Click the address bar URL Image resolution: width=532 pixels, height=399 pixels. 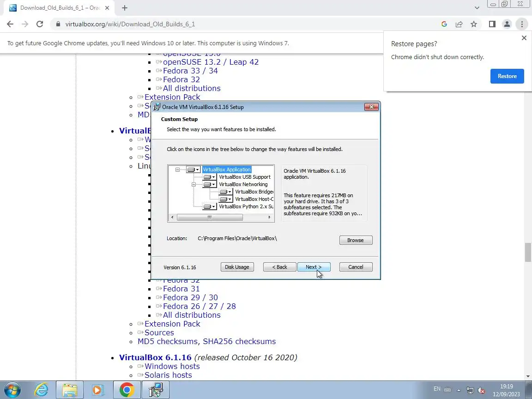click(x=130, y=24)
